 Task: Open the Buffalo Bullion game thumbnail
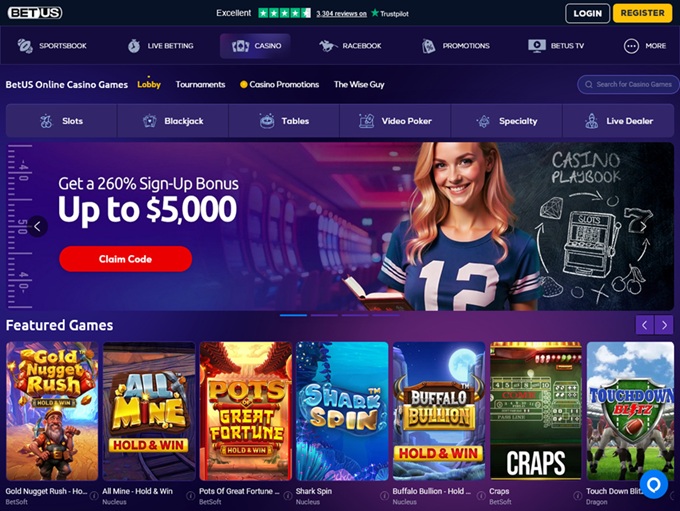439,411
